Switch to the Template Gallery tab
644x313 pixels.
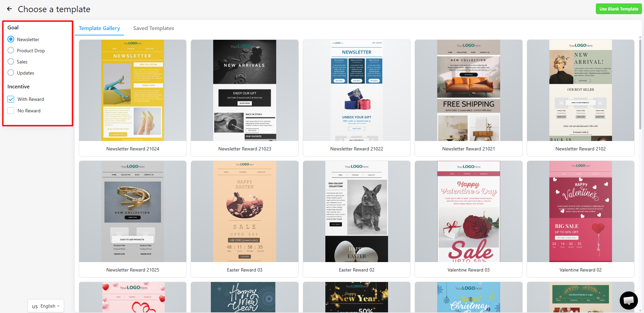point(99,28)
